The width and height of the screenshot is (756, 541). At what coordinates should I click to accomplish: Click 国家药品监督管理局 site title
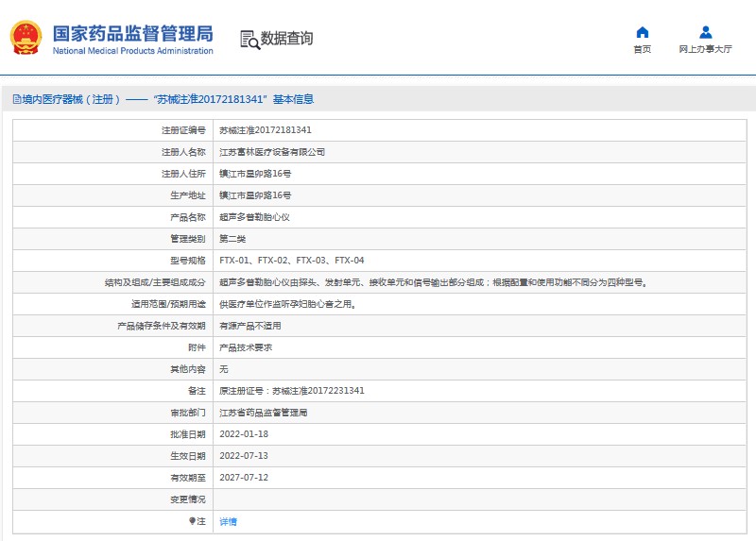click(x=132, y=33)
